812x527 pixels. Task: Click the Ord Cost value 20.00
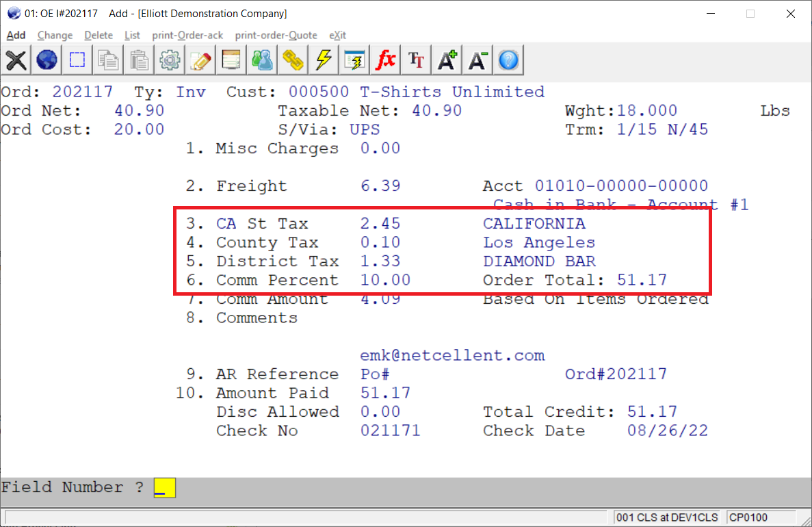(139, 129)
